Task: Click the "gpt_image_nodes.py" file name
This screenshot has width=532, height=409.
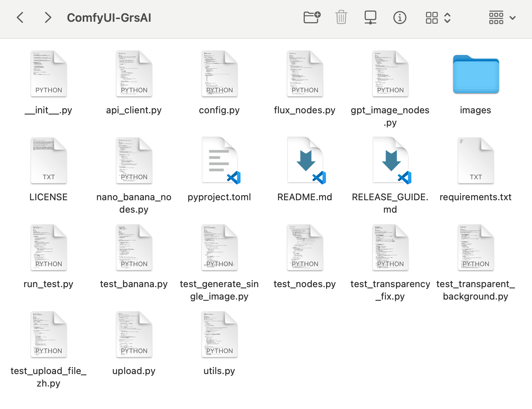Action: pyautogui.click(x=390, y=116)
